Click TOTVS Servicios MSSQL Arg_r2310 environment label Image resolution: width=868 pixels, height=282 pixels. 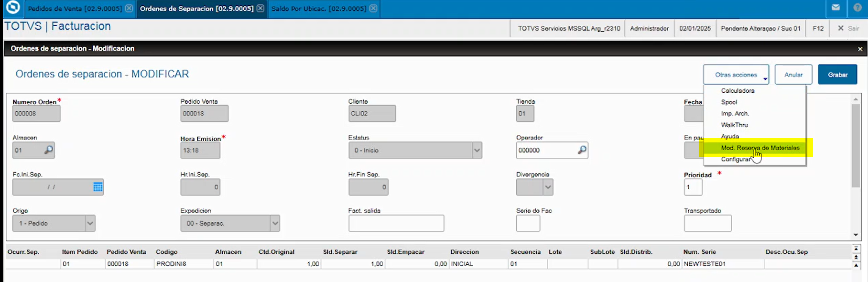tap(569, 28)
